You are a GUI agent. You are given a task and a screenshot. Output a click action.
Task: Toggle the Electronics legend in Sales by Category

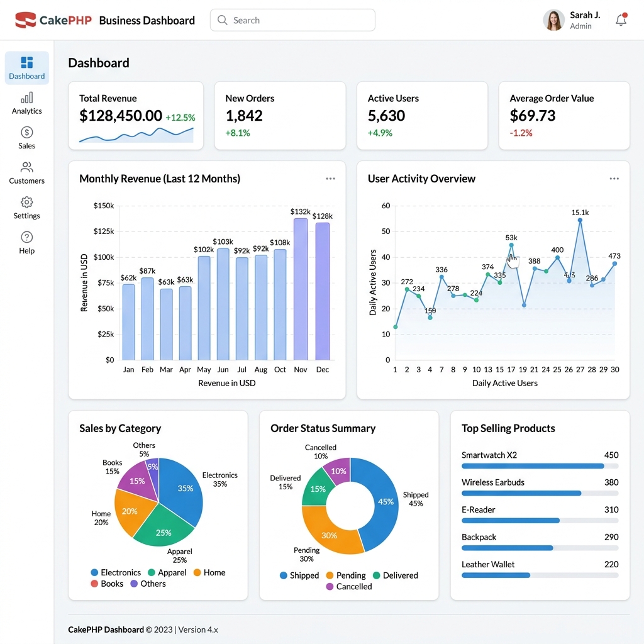click(116, 572)
